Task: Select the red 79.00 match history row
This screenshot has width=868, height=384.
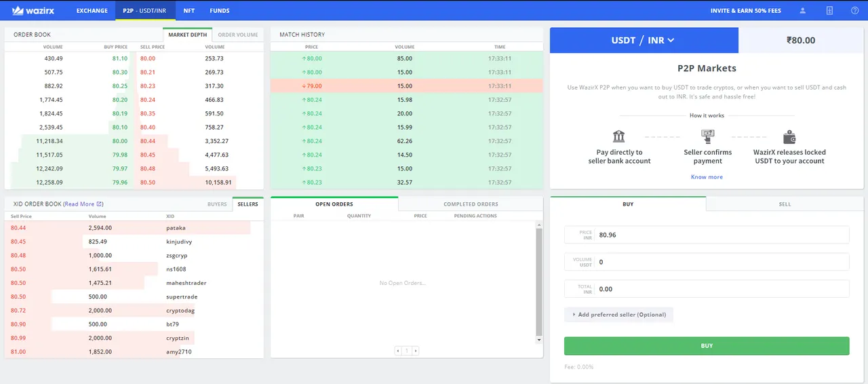Action: [407, 86]
